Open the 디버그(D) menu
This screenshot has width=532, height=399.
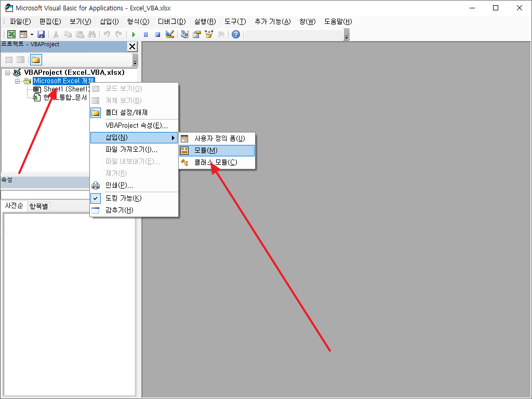(171, 22)
